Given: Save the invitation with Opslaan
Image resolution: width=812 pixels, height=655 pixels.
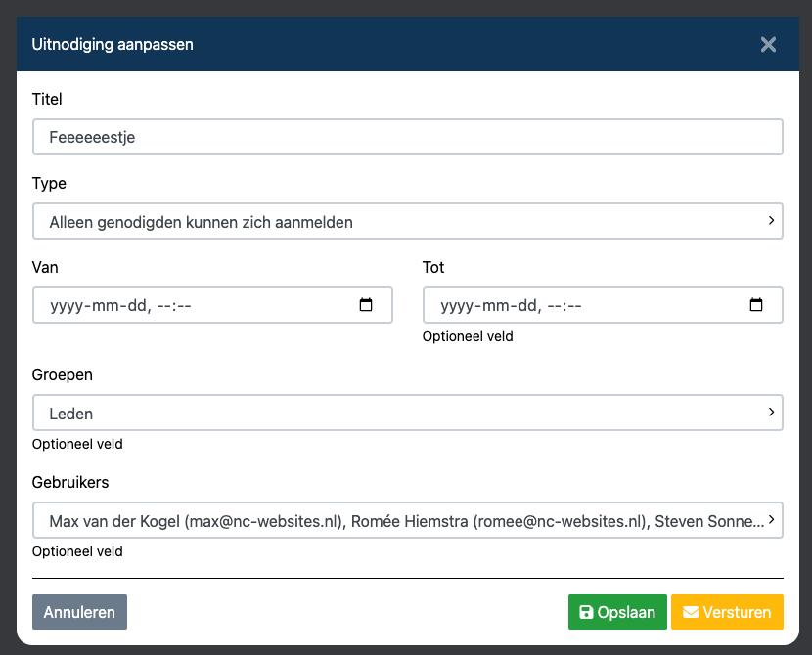Looking at the screenshot, I should (617, 612).
